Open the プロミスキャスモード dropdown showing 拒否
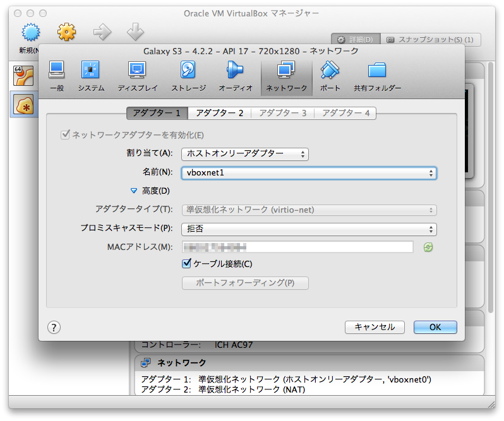Screen dimensions: 504x421 tap(309, 229)
